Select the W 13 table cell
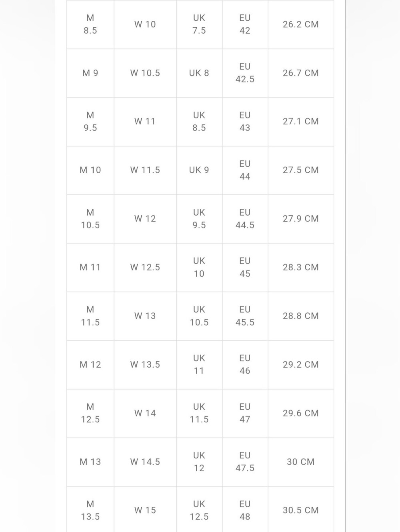The image size is (400, 532). 145,316
